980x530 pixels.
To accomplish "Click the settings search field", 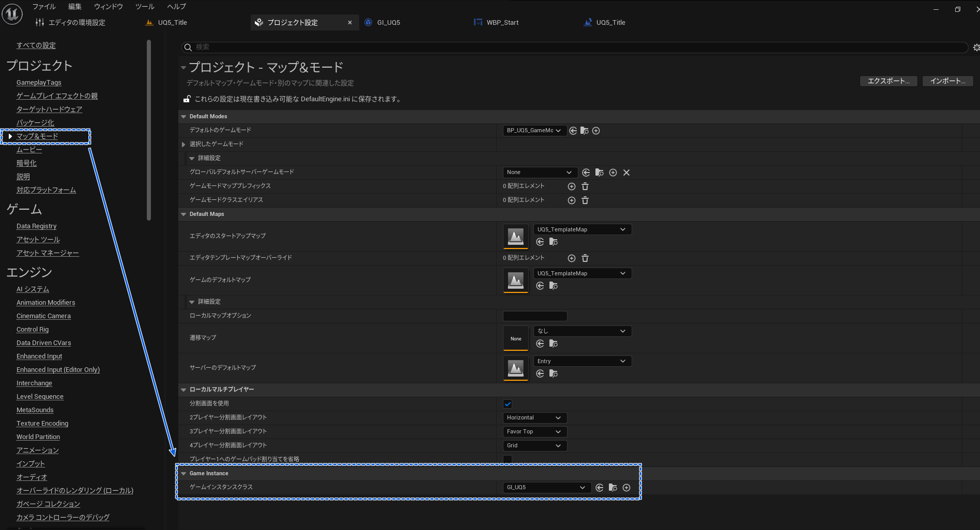I will pos(574,47).
